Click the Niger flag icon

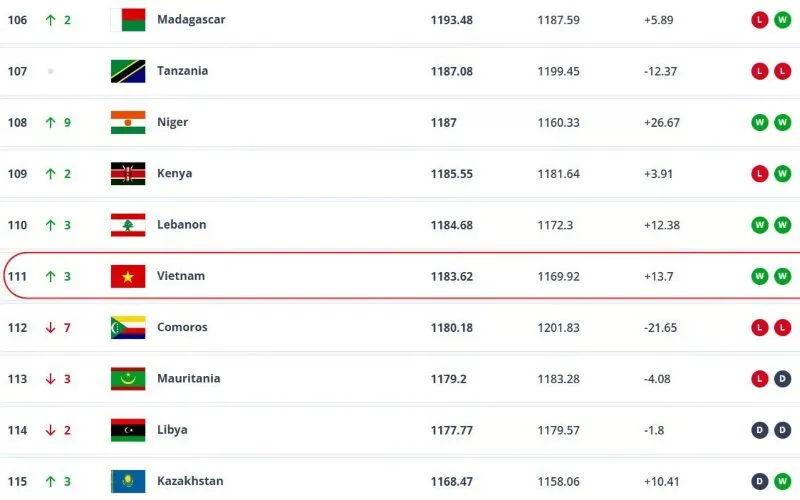[128, 122]
